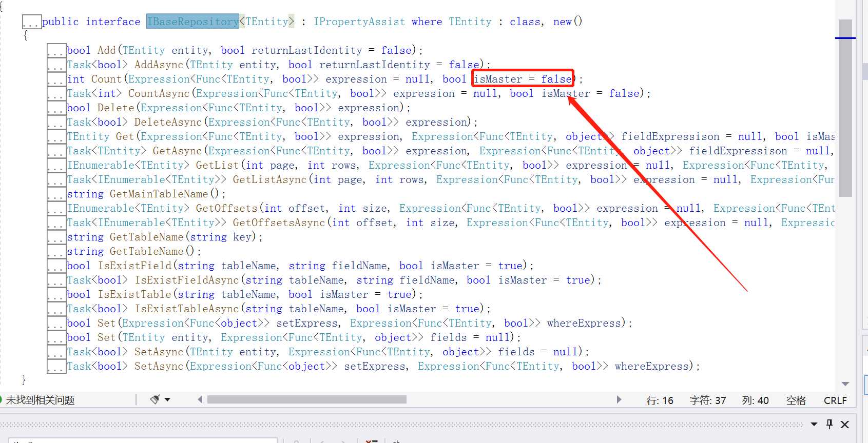Expand collapsed comment before DeleteAsync line
Viewport: 868px width, 443px height.
click(x=56, y=123)
